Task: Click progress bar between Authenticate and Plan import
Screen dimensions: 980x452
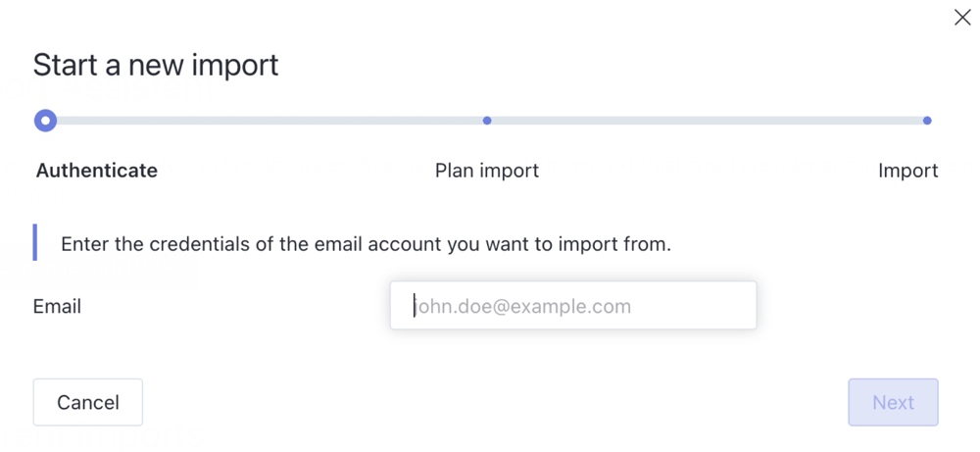Action: 270,121
